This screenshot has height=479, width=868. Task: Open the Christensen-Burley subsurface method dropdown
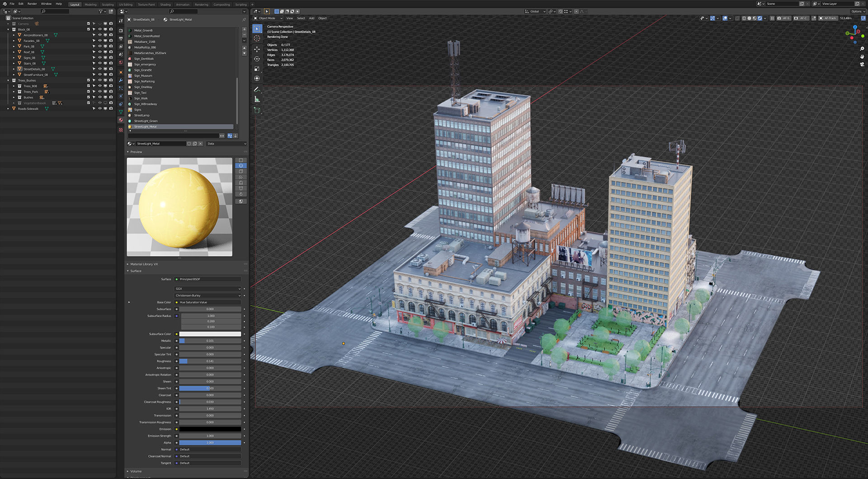click(x=208, y=295)
